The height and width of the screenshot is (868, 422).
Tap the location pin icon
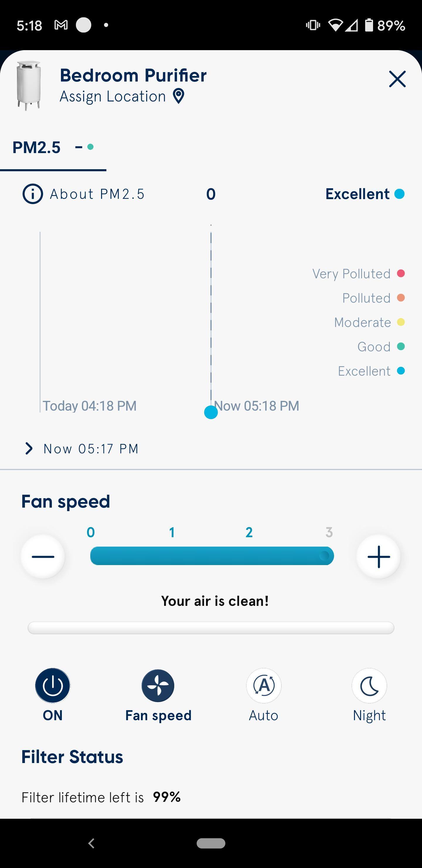(x=178, y=96)
